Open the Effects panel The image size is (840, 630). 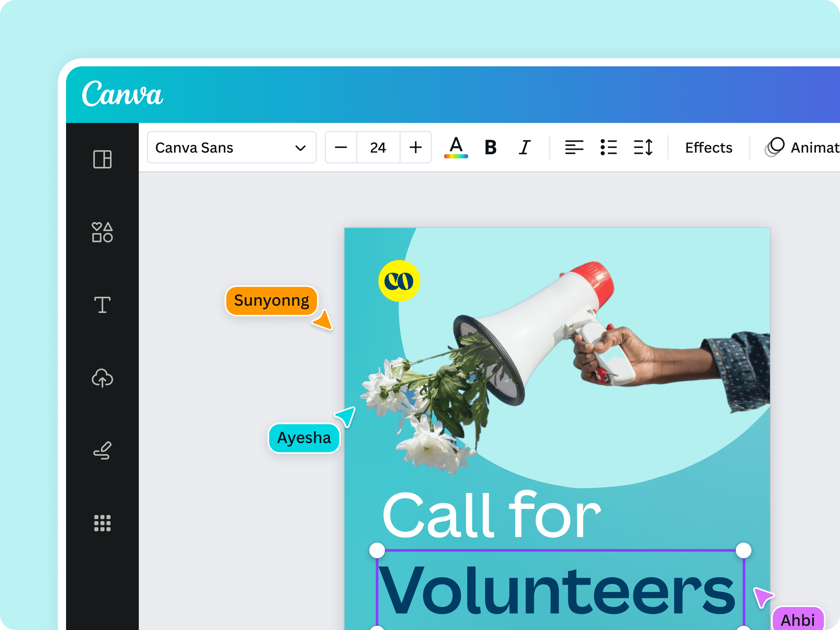point(709,147)
